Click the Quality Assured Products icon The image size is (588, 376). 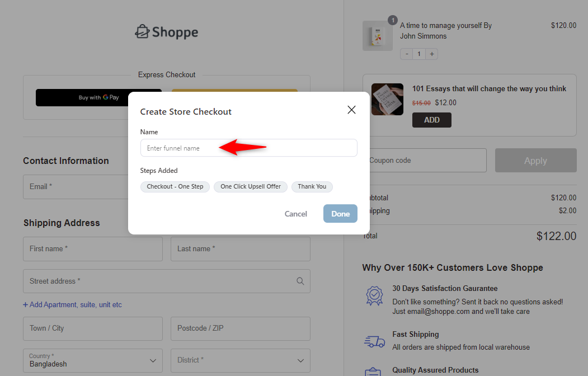(373, 372)
